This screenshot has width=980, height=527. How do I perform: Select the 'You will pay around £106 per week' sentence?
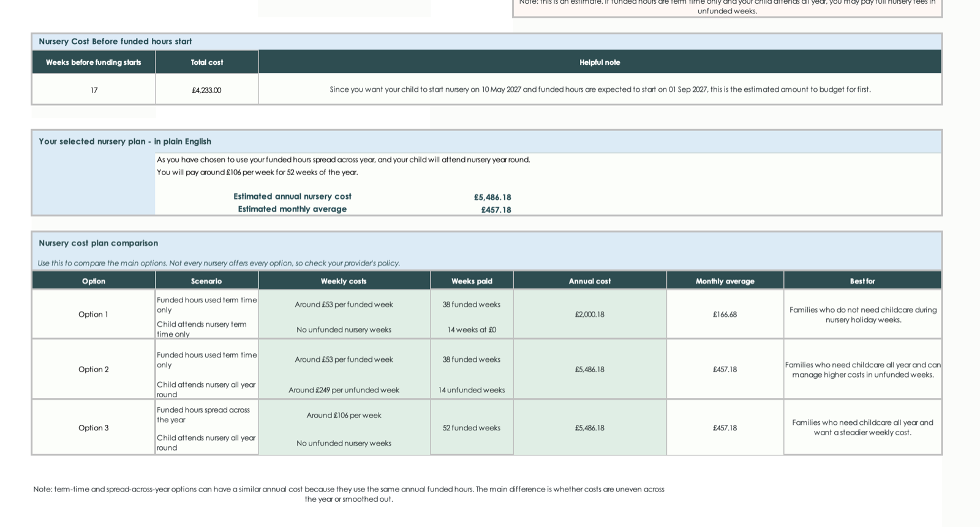coord(257,173)
